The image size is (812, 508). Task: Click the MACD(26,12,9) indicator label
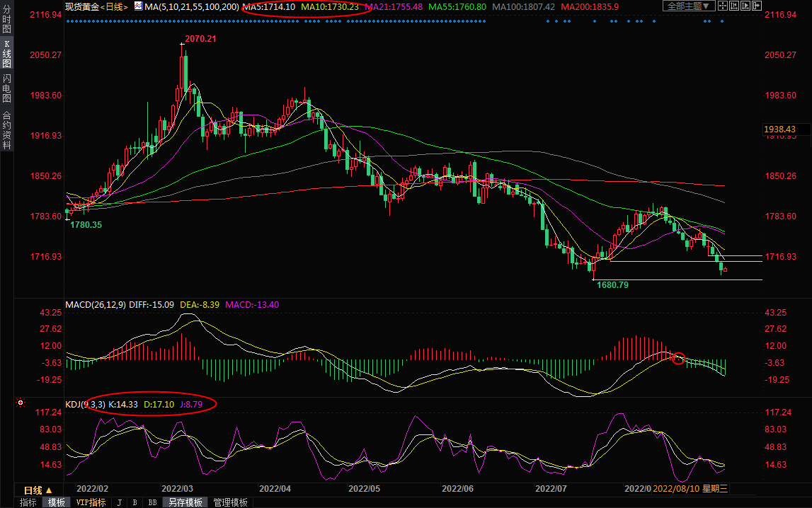[x=96, y=305]
